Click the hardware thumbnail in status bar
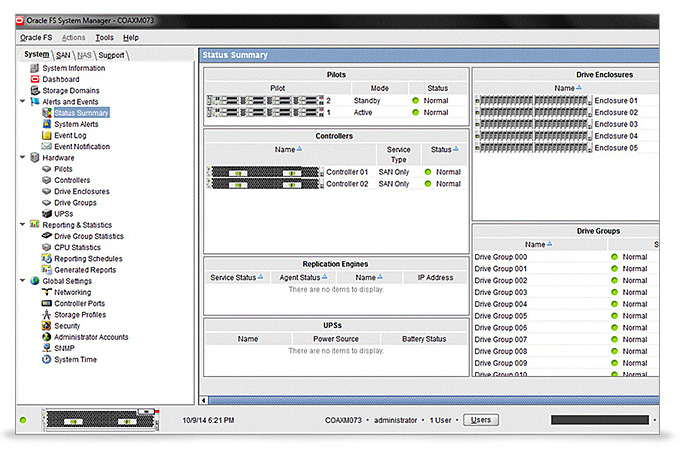Image resolution: width=680 pixels, height=451 pixels. click(x=101, y=420)
